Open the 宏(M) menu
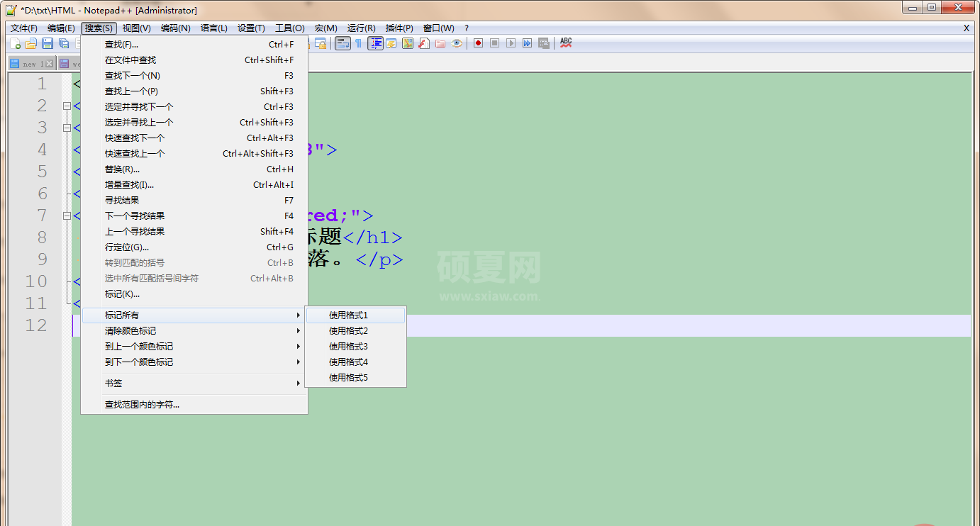 coord(326,28)
